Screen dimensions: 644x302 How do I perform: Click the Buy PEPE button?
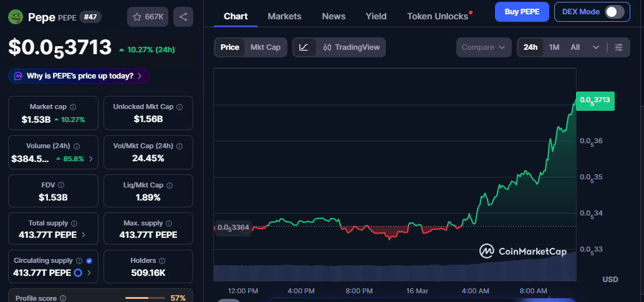pyautogui.click(x=522, y=12)
